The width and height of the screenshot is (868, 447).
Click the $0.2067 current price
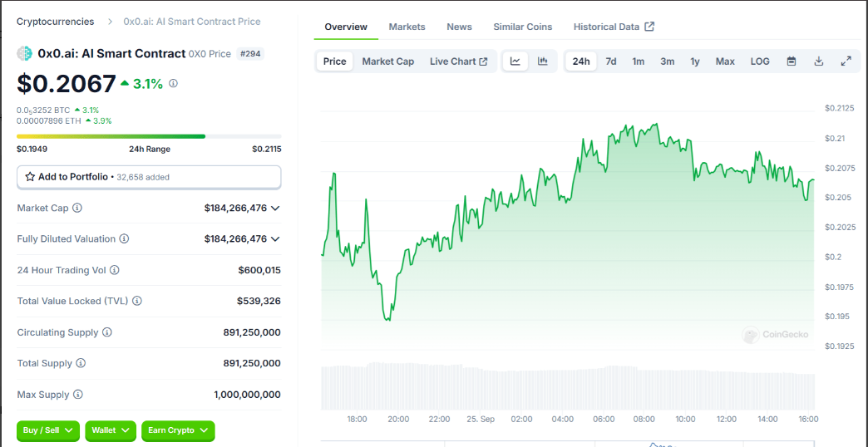click(67, 84)
